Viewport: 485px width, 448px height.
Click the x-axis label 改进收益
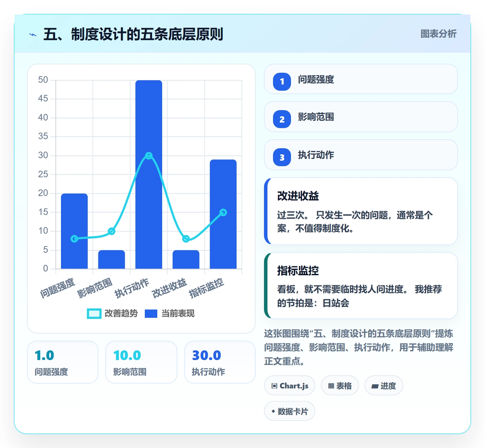click(169, 288)
